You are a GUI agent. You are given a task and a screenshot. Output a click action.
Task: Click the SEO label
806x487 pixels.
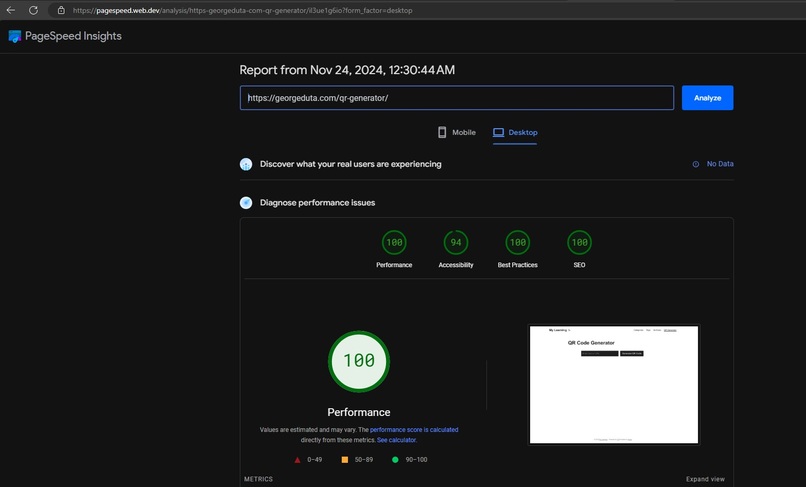(579, 265)
